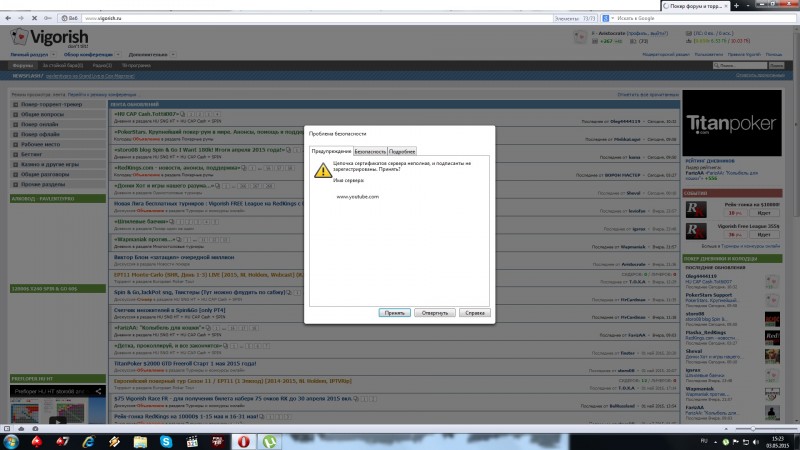Open PokerStars from the taskbar
800x450 pixels.
[37, 442]
